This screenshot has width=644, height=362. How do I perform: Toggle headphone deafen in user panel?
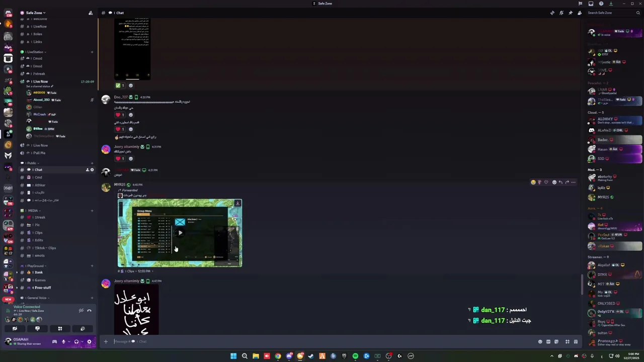tap(76, 341)
